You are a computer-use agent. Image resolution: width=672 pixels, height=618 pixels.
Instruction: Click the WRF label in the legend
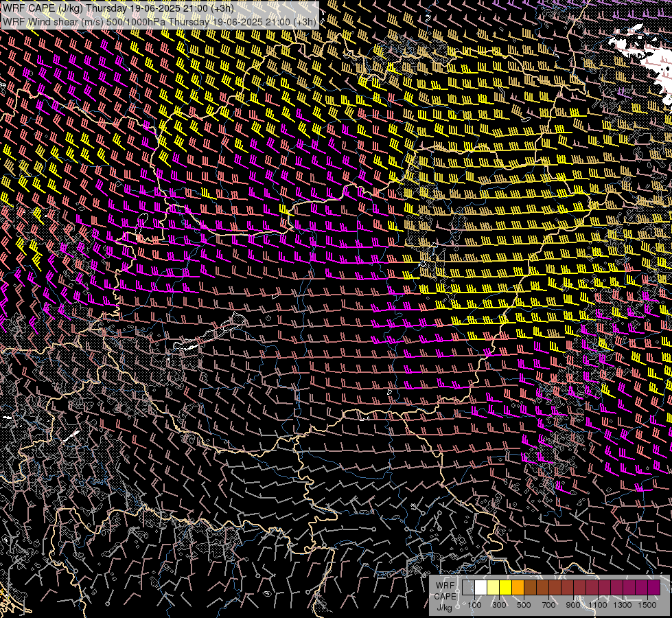click(x=445, y=586)
